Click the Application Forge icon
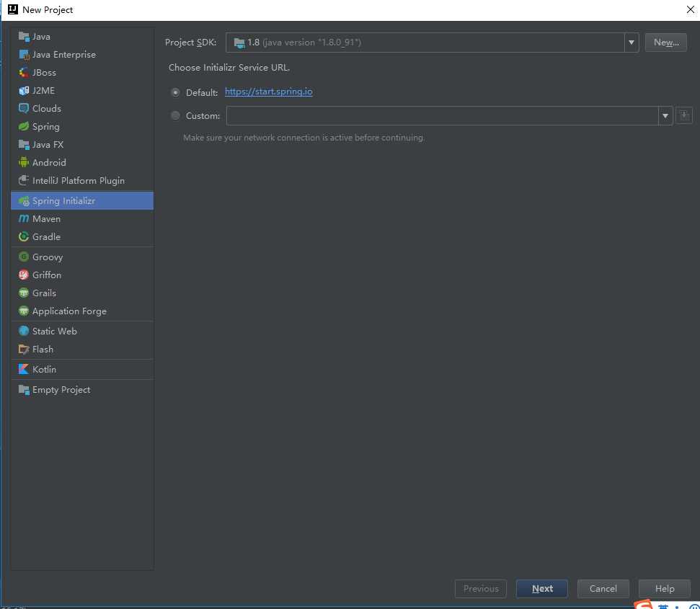 point(24,311)
